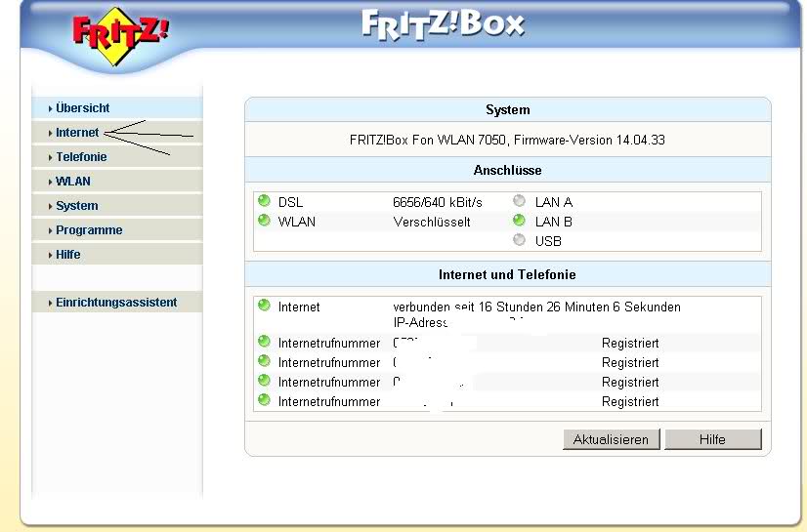The height and width of the screenshot is (532, 807).
Task: Click the green DSL status indicator
Action: (x=264, y=200)
